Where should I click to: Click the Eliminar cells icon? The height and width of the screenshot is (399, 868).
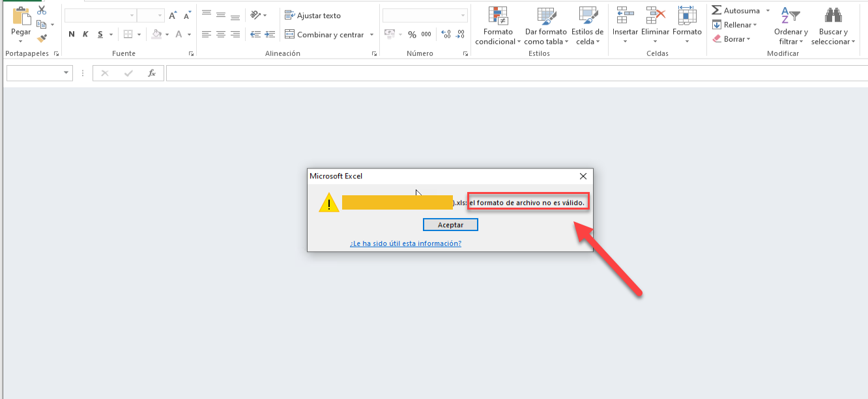(656, 16)
